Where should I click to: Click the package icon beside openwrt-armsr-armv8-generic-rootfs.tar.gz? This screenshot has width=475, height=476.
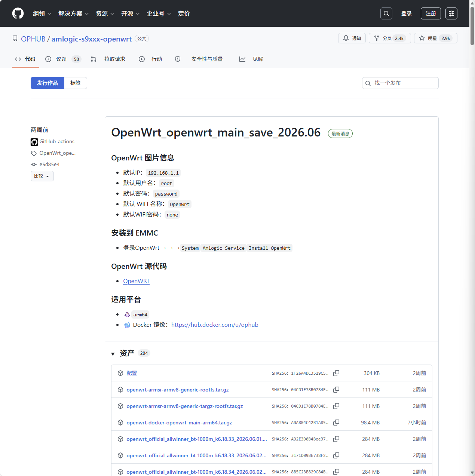click(120, 390)
